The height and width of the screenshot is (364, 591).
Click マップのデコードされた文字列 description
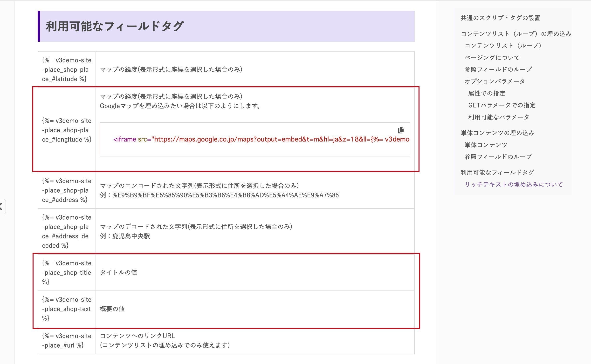(196, 227)
